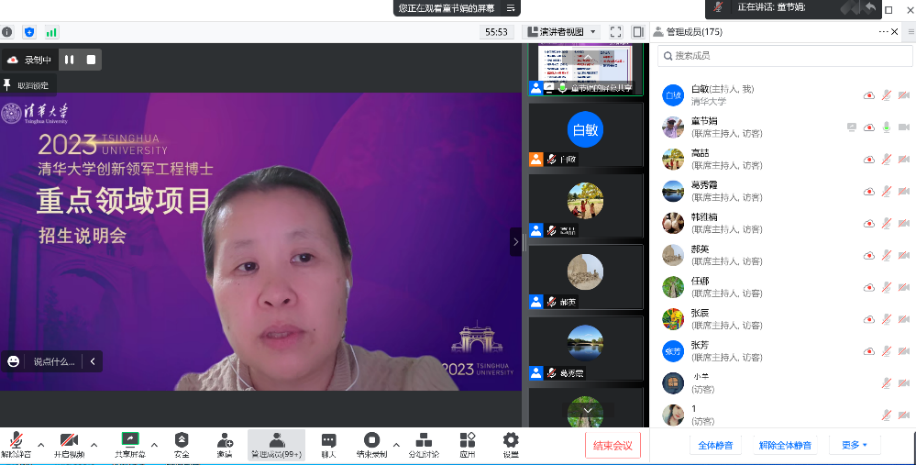This screenshot has width=916, height=465.
Task: Start 共享屏幕 screen sharing
Action: tap(130, 445)
